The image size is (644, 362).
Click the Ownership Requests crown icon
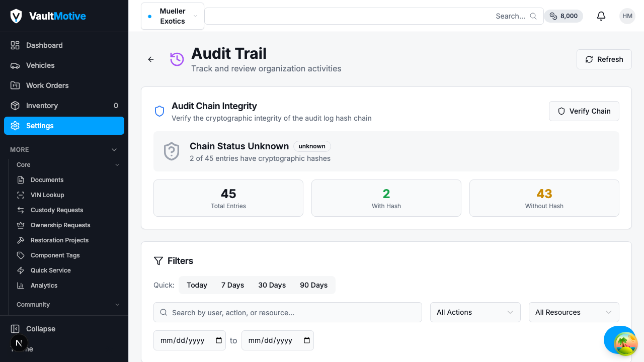21,225
